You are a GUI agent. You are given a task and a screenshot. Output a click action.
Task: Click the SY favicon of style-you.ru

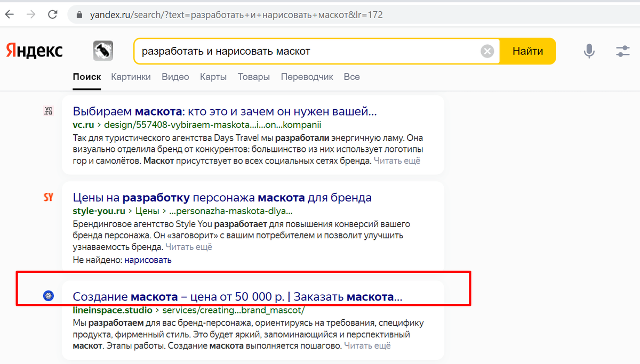[x=48, y=197]
